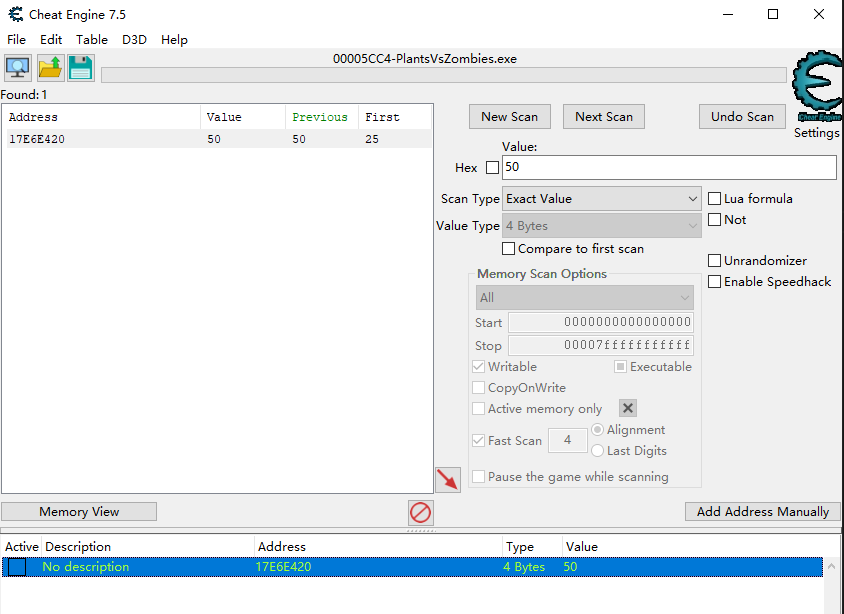The image size is (844, 614).
Task: Click the process name 00005CC4-PlantsVsZombies.exe
Action: point(425,59)
